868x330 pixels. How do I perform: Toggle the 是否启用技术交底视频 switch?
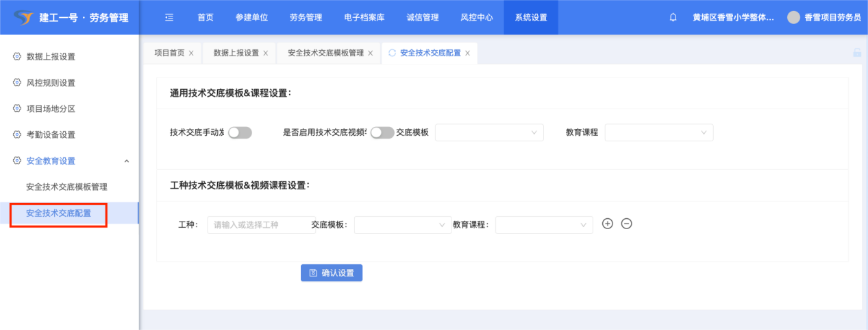click(382, 132)
